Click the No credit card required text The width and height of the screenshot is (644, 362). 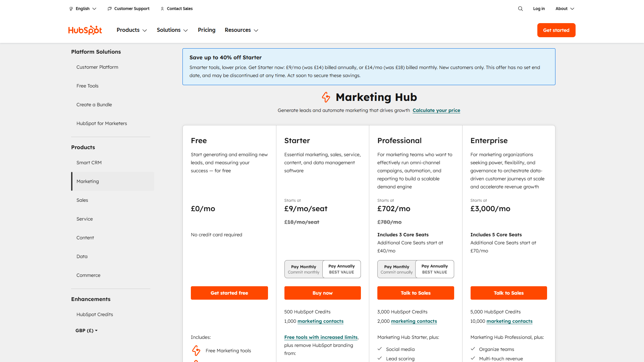[x=216, y=235]
